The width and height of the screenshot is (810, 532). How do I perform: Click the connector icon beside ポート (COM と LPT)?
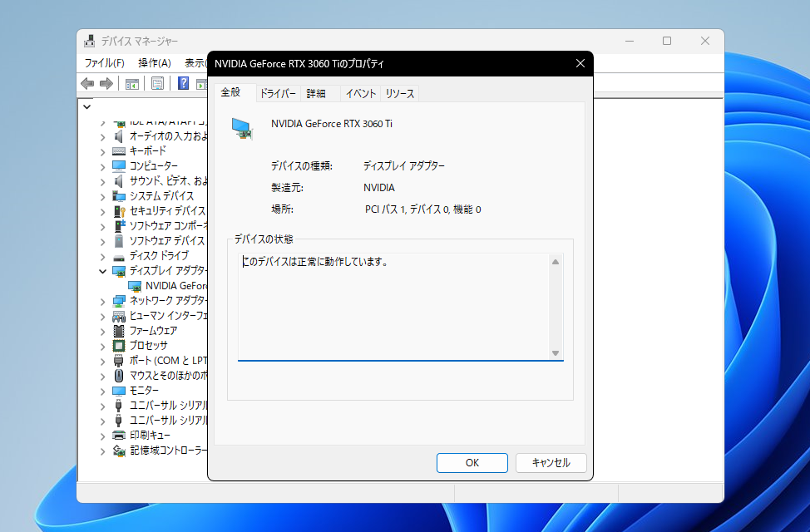[119, 361]
